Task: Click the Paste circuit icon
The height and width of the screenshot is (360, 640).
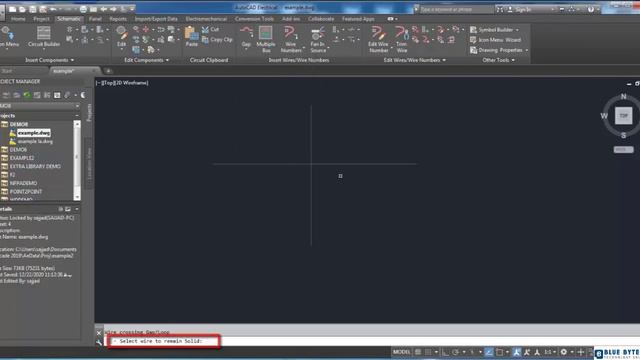Action: pyautogui.click(x=191, y=36)
